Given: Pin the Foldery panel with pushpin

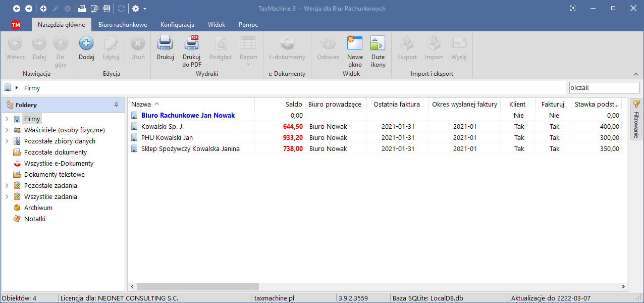Looking at the screenshot, I should coord(116,105).
